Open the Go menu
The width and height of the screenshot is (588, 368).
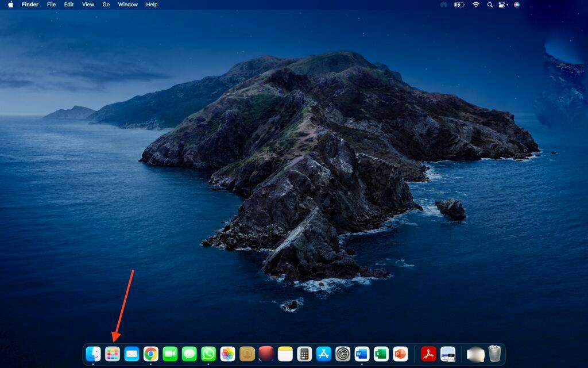pyautogui.click(x=106, y=5)
